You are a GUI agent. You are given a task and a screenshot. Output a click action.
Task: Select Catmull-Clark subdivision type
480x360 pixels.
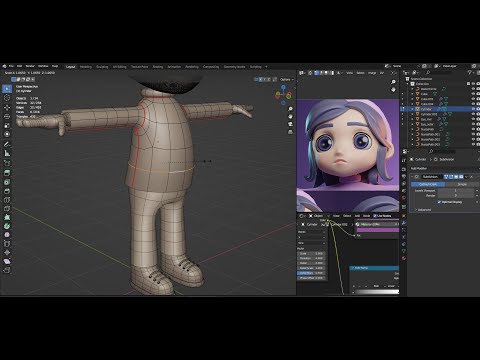click(428, 184)
